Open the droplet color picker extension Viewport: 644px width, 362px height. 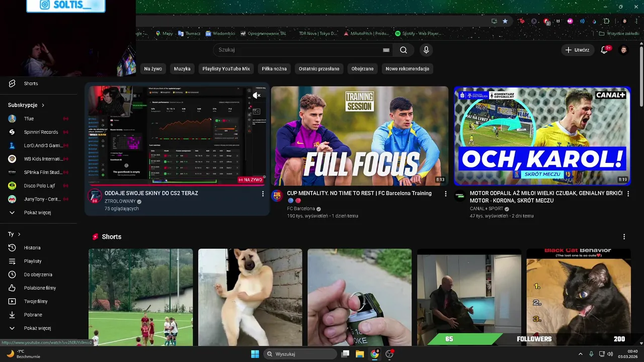pyautogui.click(x=594, y=21)
